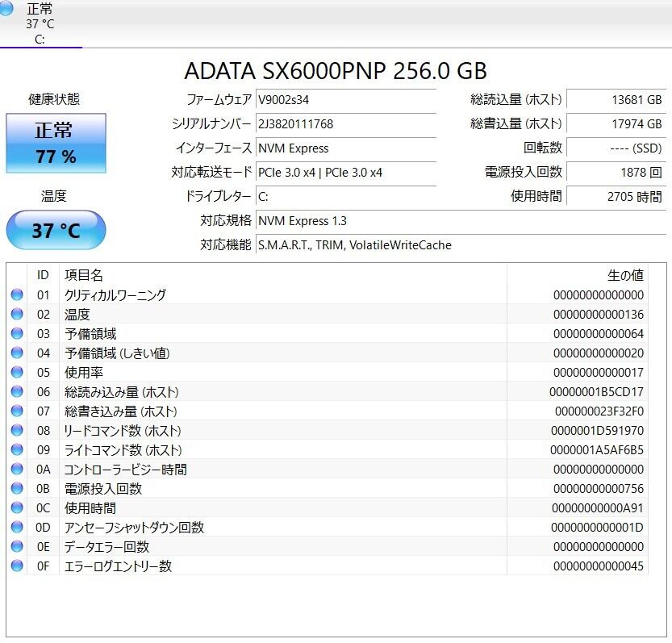Click the status icon for データエラー回数 row
Image resolution: width=672 pixels, height=643 pixels.
[x=17, y=547]
